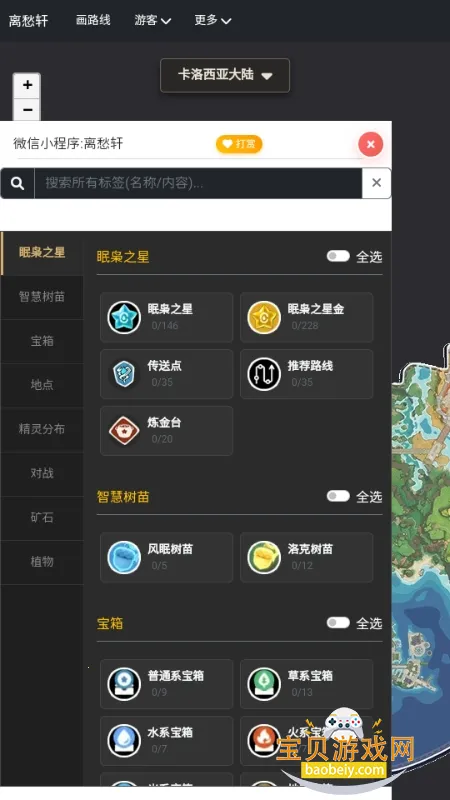The width and height of the screenshot is (450, 800).
Task: Select the 水系宝箱 water drop icon
Action: [124, 741]
